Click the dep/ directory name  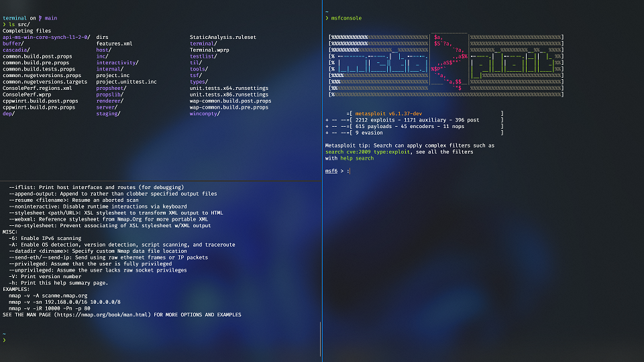coord(9,114)
